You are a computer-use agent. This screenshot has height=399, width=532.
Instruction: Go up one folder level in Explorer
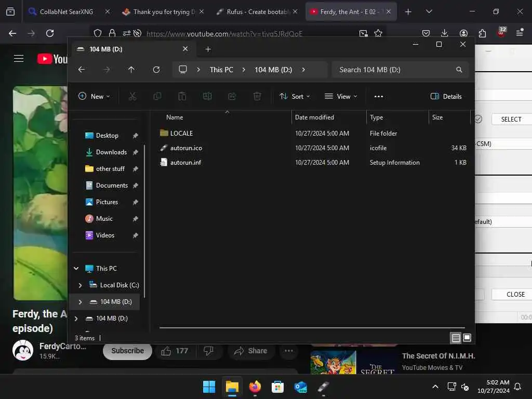131,70
